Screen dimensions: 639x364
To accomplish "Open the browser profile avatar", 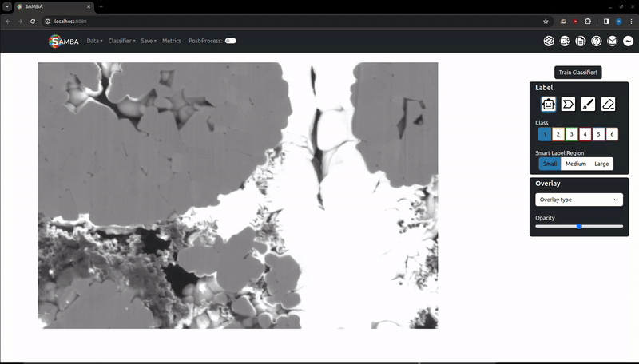I will pyautogui.click(x=618, y=22).
